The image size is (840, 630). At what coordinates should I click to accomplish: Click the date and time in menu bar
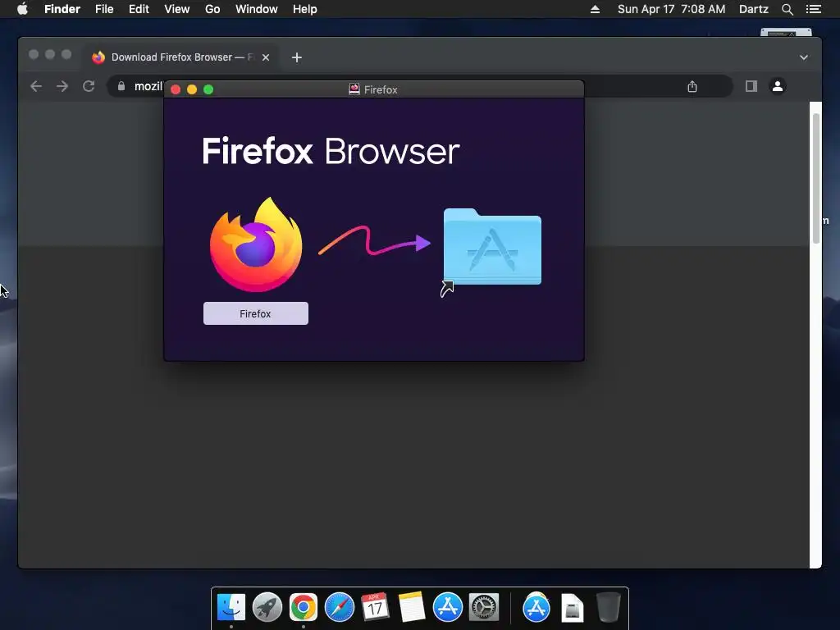pos(671,9)
